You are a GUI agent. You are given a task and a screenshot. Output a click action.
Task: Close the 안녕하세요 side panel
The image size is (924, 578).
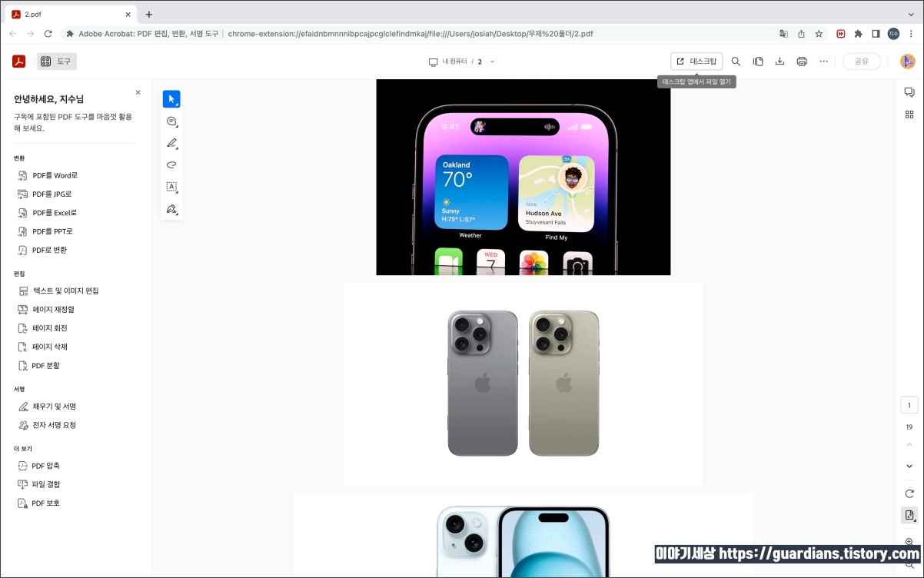138,92
